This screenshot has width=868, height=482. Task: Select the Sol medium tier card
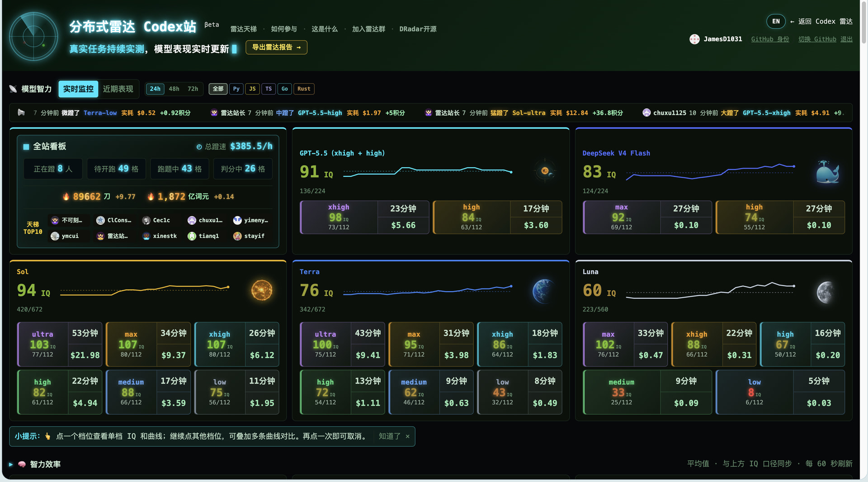(x=148, y=392)
